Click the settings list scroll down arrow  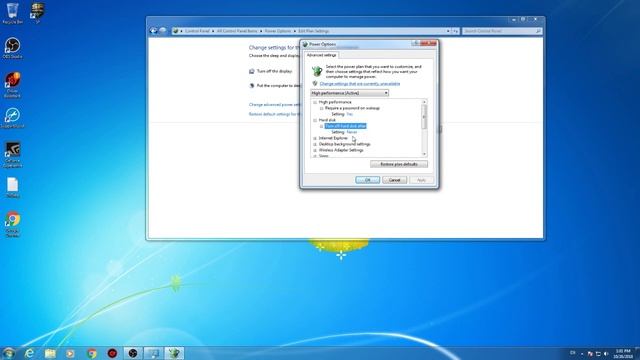tap(424, 154)
